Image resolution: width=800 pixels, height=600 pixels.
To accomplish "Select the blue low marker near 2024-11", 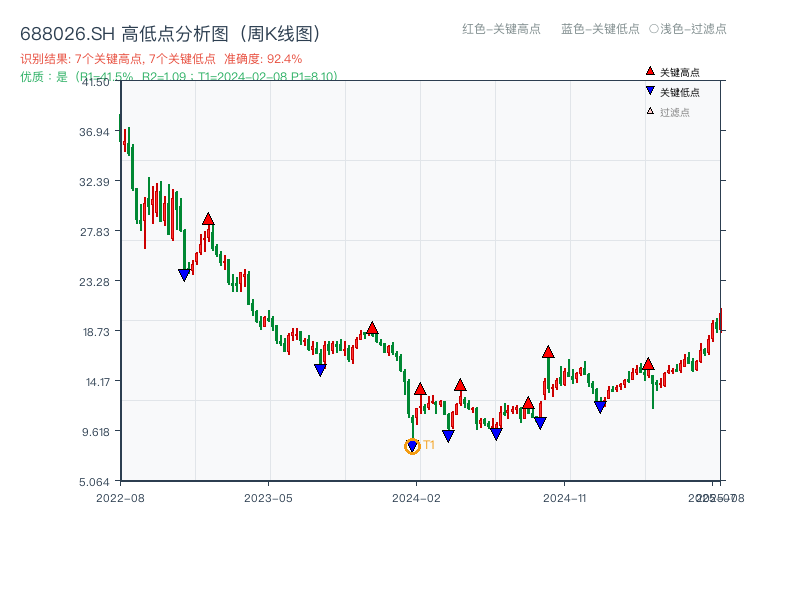I will tap(600, 405).
